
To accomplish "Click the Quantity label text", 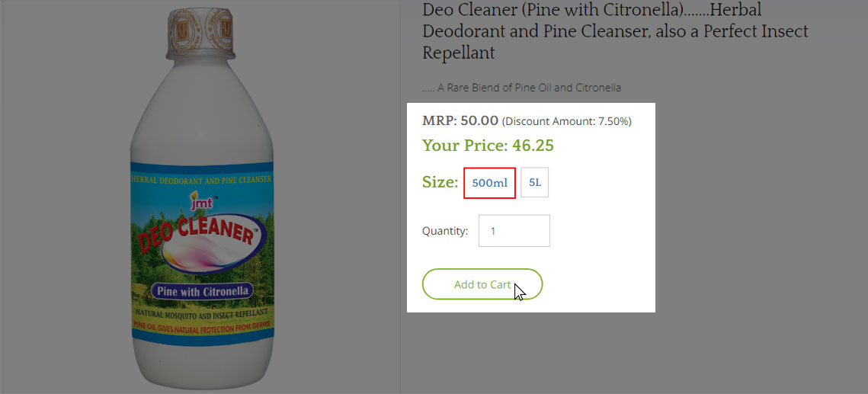I will click(x=445, y=231).
